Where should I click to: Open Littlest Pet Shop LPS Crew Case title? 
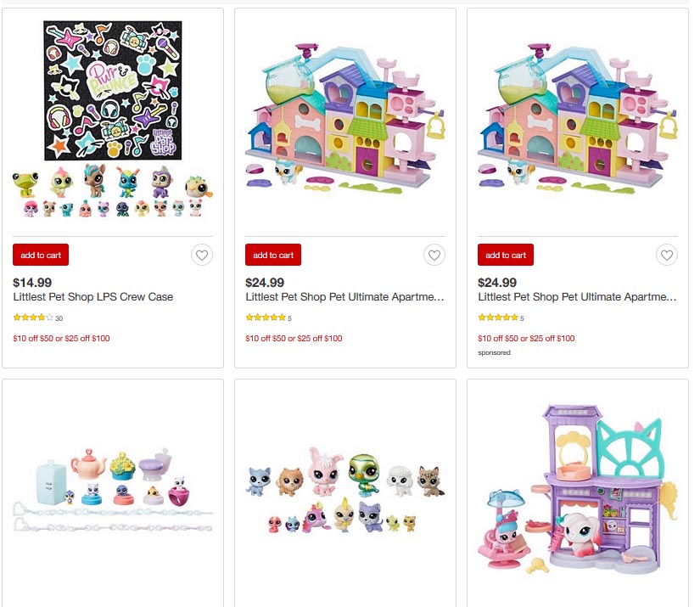92,297
